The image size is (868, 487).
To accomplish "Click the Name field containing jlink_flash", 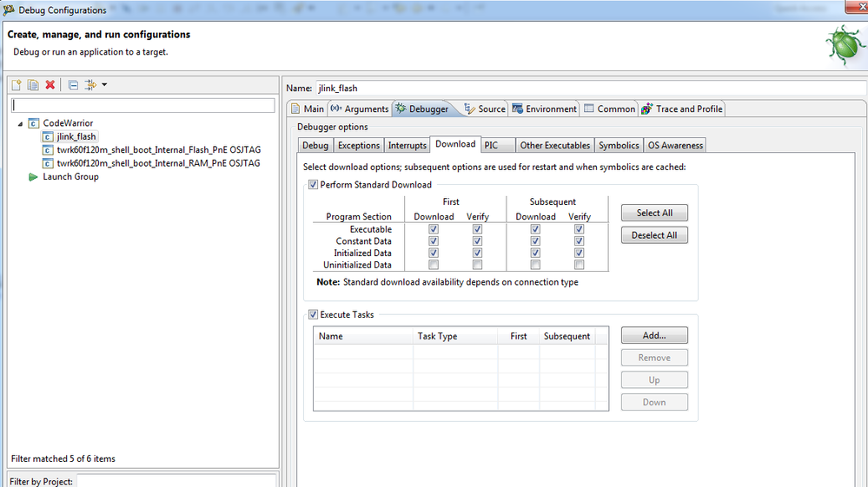I will tap(590, 88).
